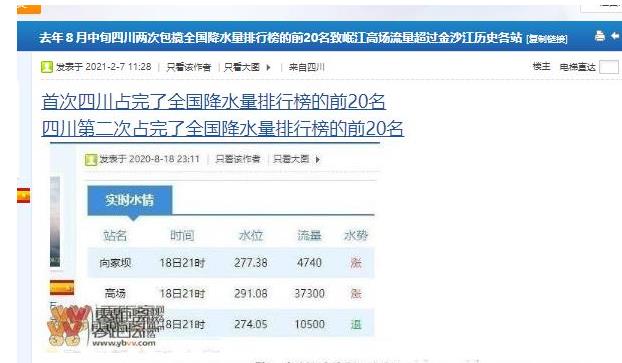Click the 来自四川 text
Viewport: 622px width, 363px height.
pyautogui.click(x=306, y=67)
